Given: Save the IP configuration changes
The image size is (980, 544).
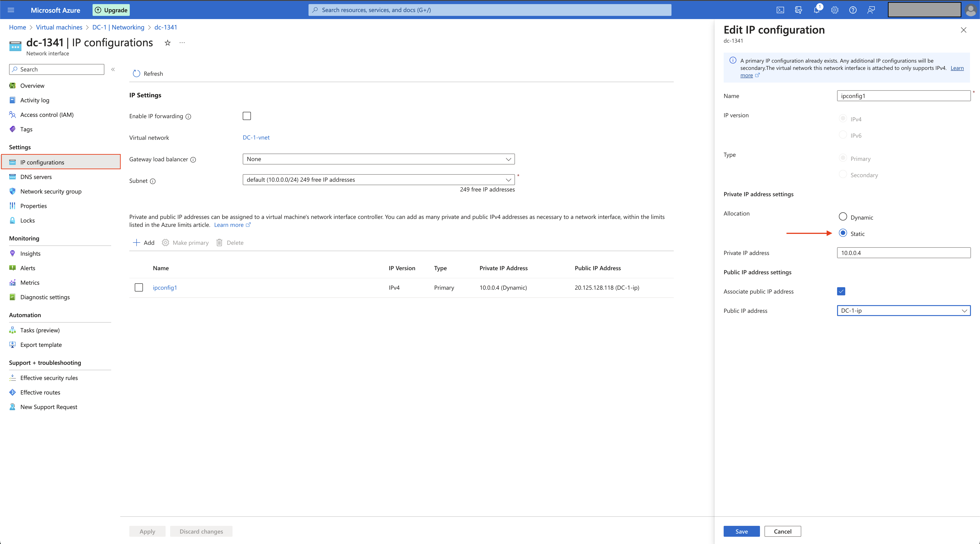Looking at the screenshot, I should [x=741, y=531].
